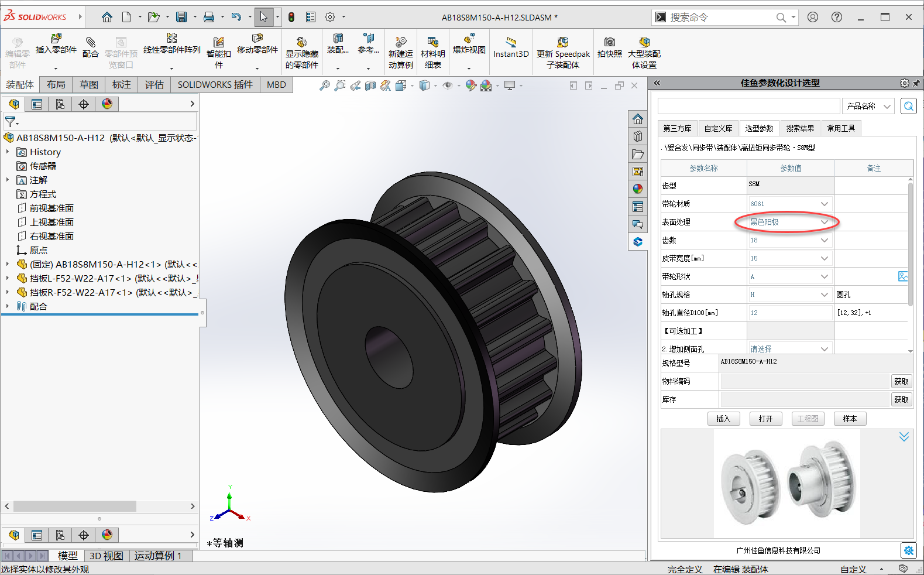Click the Rebuild traffic light icon
This screenshot has height=575, width=924.
coord(291,17)
